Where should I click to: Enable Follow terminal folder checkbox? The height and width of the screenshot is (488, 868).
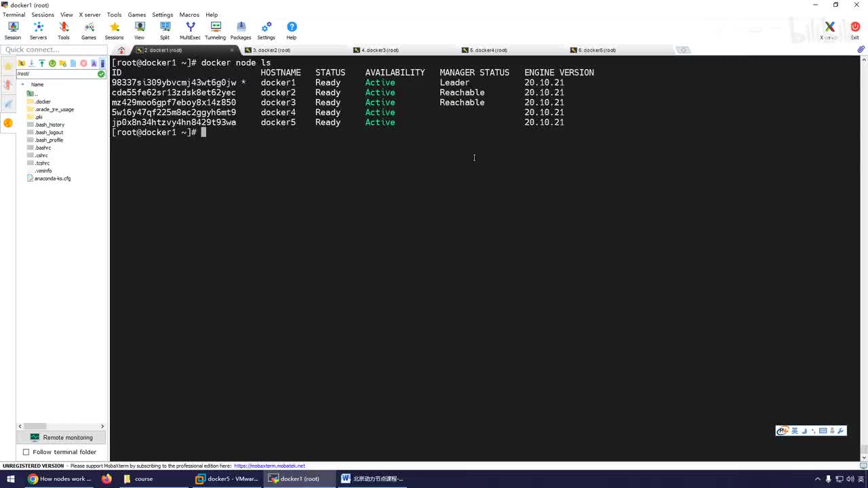(26, 452)
